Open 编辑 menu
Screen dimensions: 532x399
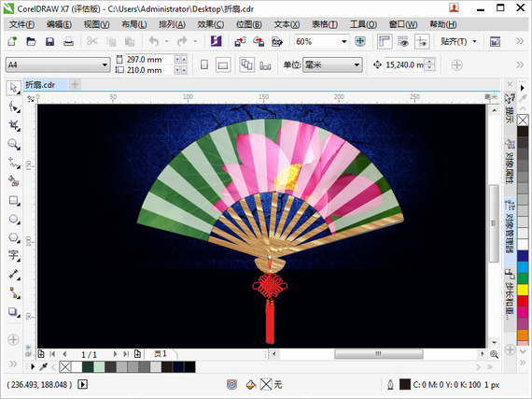click(x=59, y=24)
